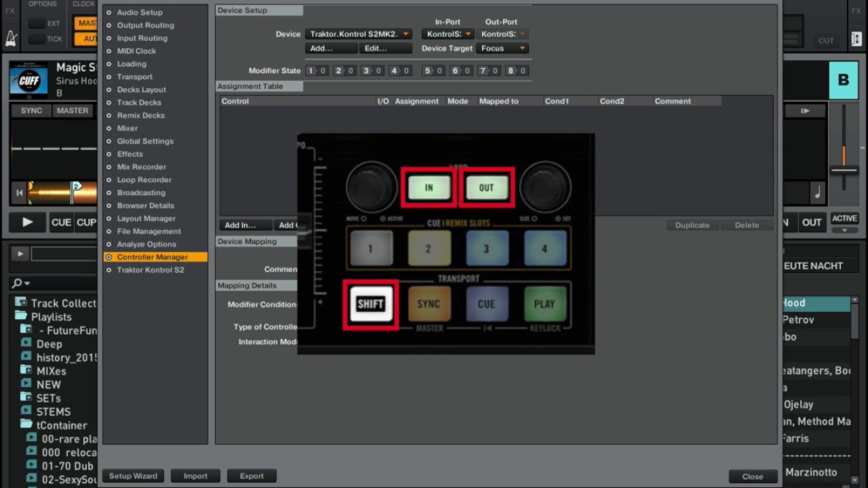Click the Setup Wizard button

click(133, 476)
